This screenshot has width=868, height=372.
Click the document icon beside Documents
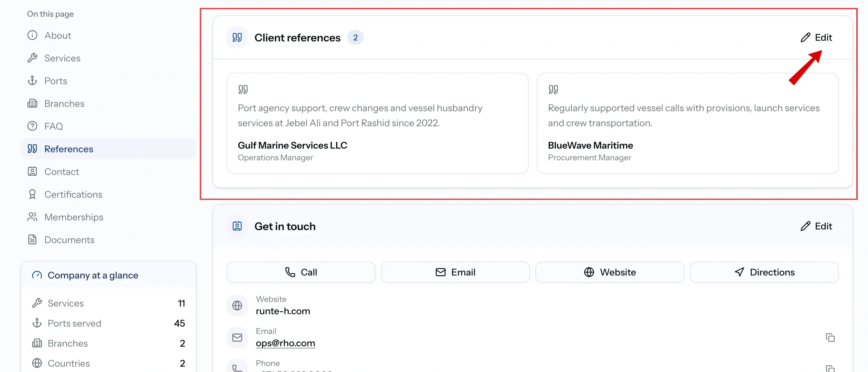point(32,239)
